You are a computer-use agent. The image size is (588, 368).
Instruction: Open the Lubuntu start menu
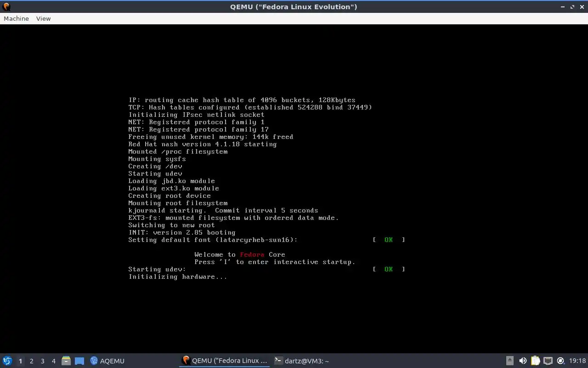coord(7,361)
